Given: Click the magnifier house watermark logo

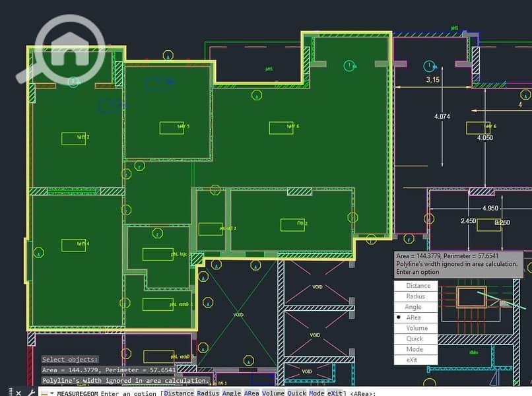Looking at the screenshot, I should pos(63,49).
